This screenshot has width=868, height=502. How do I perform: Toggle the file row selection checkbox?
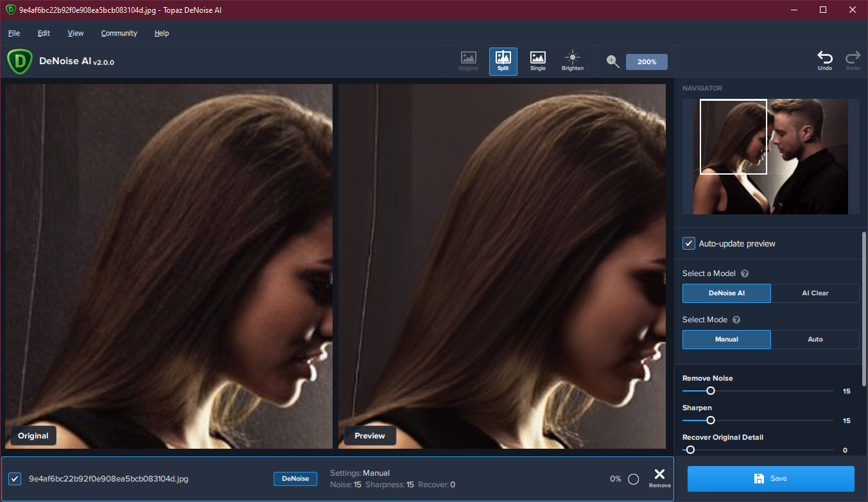click(x=15, y=479)
